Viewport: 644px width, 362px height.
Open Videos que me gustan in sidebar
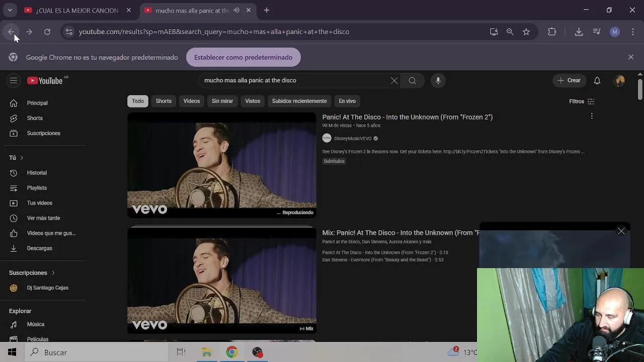(45, 233)
